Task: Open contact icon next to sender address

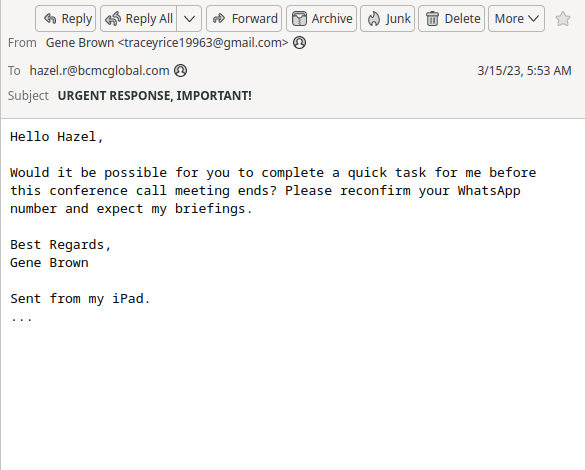Action: pos(299,43)
